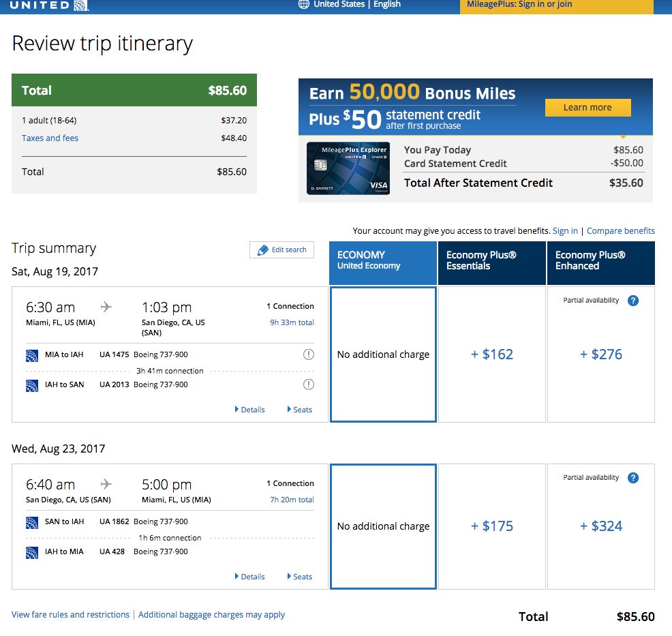Open the United States | English language selector

point(349,4)
